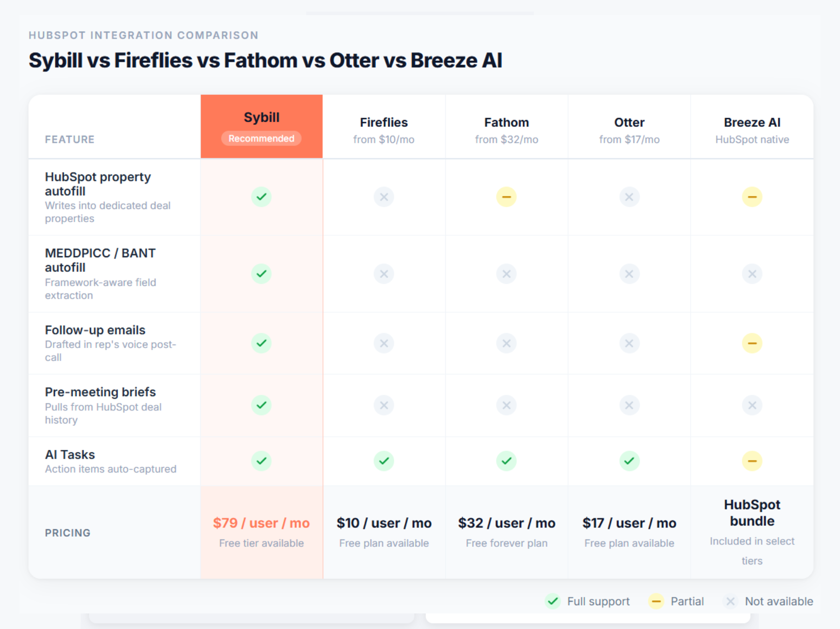Image resolution: width=840 pixels, height=629 pixels.
Task: Click Fireflies' checkmark for AI Tasks
Action: pos(384,461)
